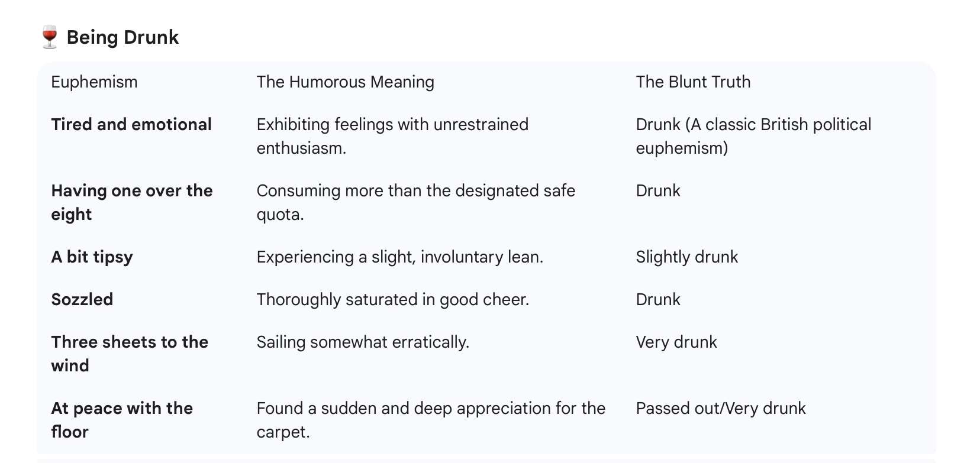Select the "Euphemism" column header
The height and width of the screenshot is (463, 980).
[94, 82]
